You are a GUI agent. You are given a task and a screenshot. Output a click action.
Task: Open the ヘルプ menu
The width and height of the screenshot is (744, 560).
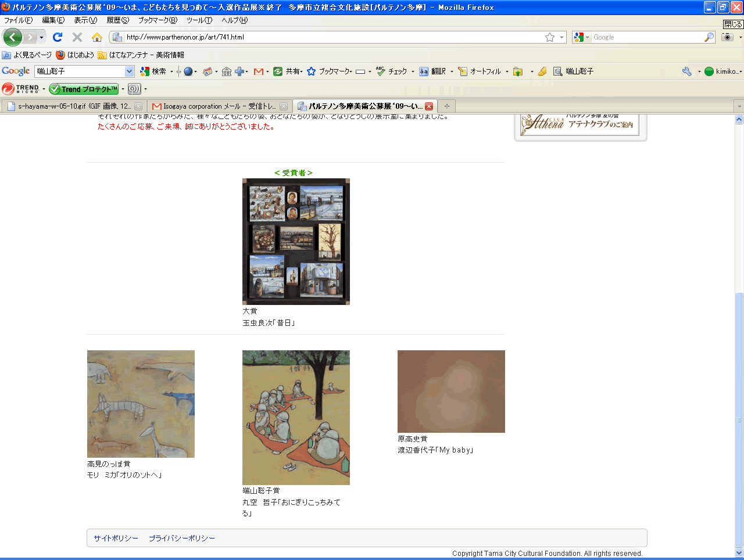[x=234, y=20]
